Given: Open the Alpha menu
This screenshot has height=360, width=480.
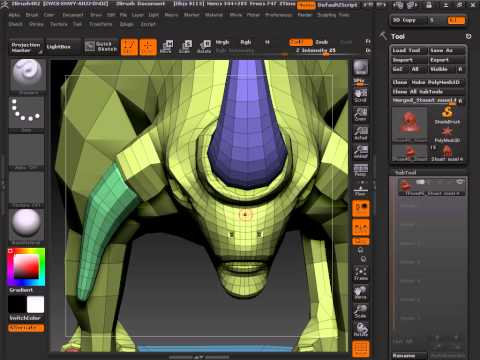Looking at the screenshot, I should point(14,15).
